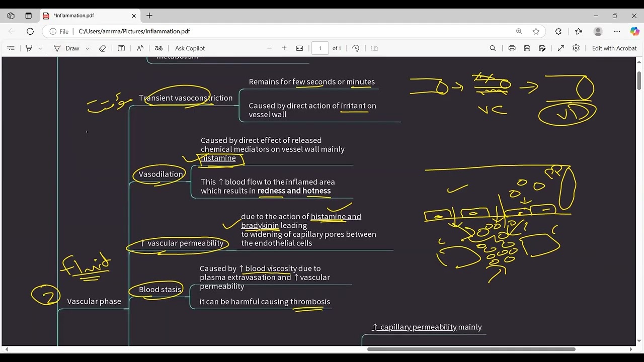
Task: Toggle Fit to width view
Action: pyautogui.click(x=300, y=48)
